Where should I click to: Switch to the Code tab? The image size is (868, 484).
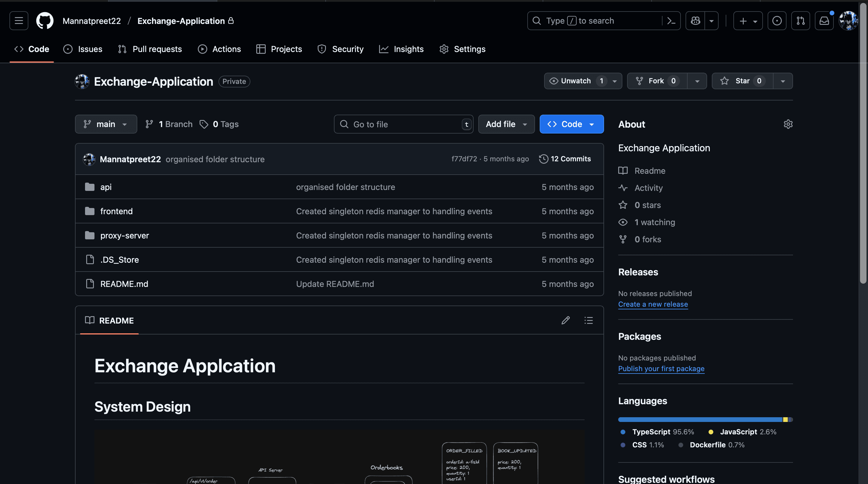coord(32,49)
